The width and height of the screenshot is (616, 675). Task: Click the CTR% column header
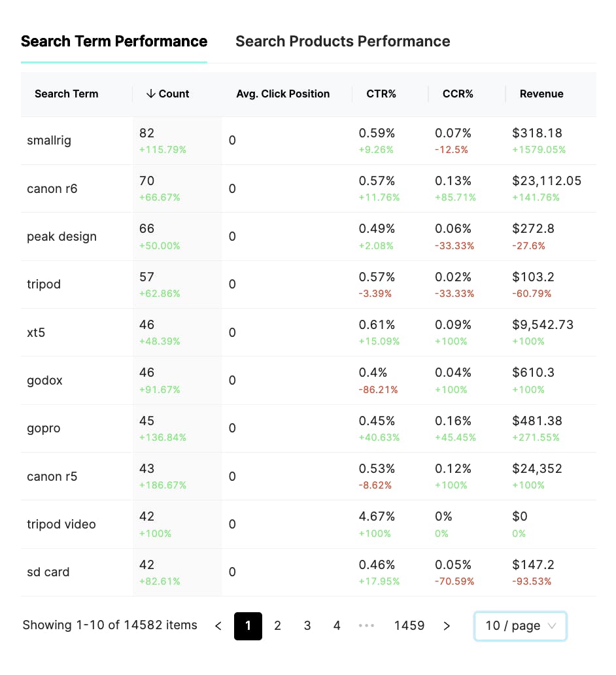click(x=382, y=94)
